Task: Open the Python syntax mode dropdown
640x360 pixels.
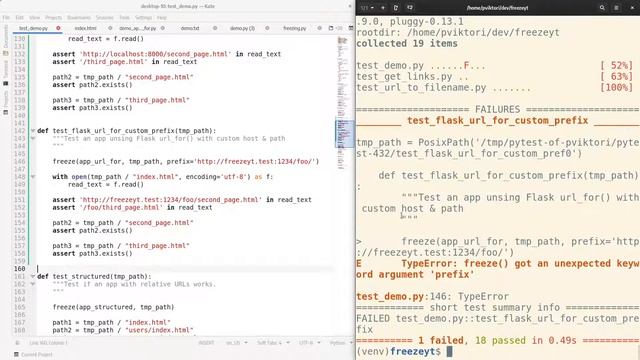Action: [341, 343]
